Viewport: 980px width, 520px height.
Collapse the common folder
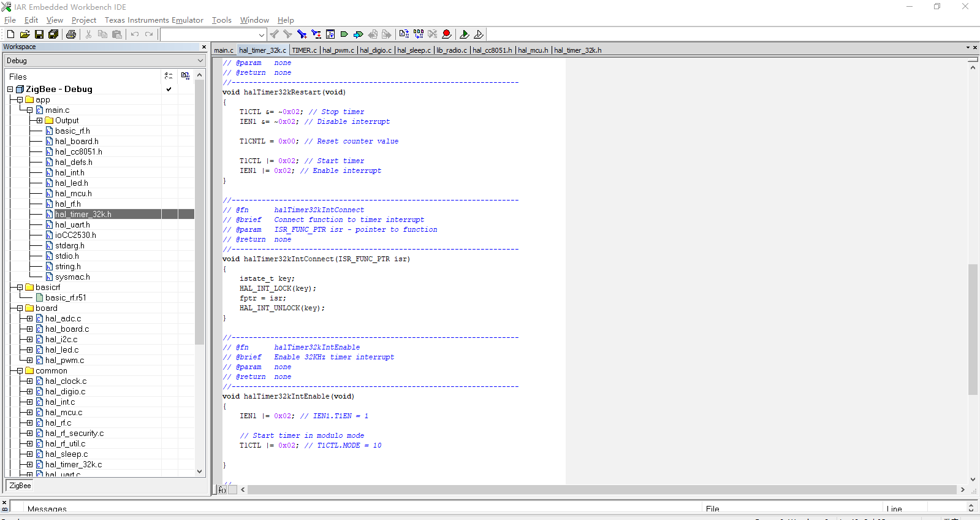(20, 371)
